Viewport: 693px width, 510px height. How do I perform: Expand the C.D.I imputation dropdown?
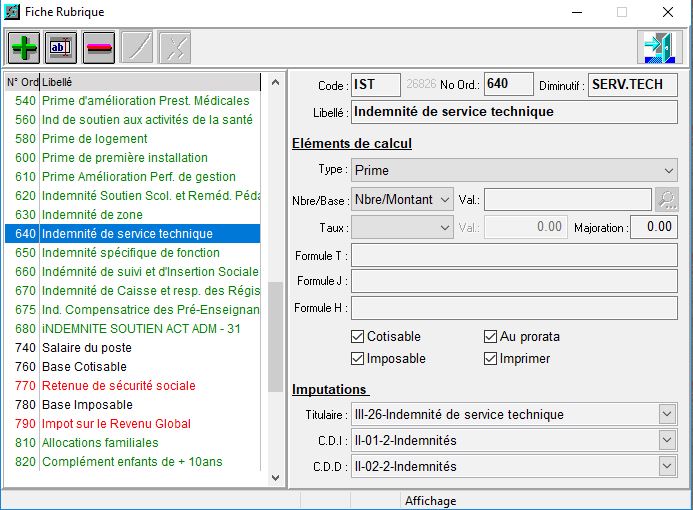668,440
